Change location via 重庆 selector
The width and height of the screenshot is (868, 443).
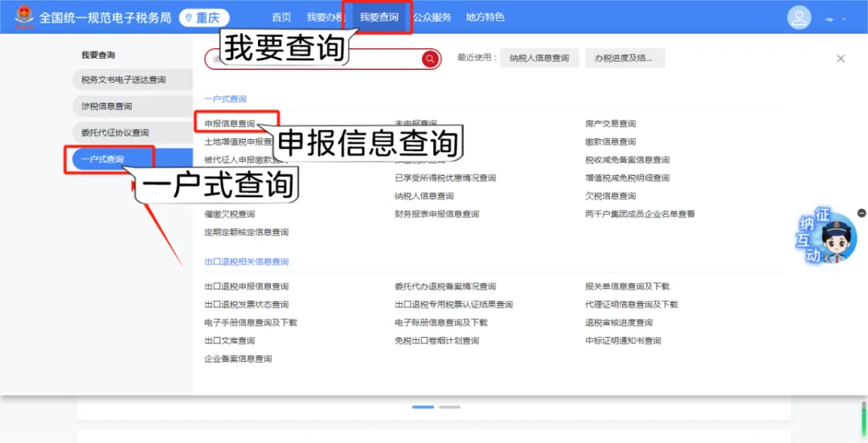click(203, 18)
